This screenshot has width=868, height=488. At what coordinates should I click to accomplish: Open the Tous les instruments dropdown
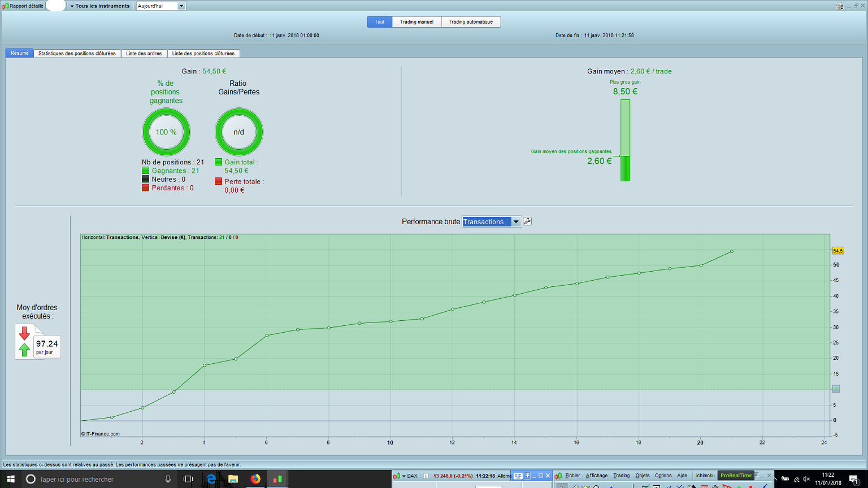99,6
